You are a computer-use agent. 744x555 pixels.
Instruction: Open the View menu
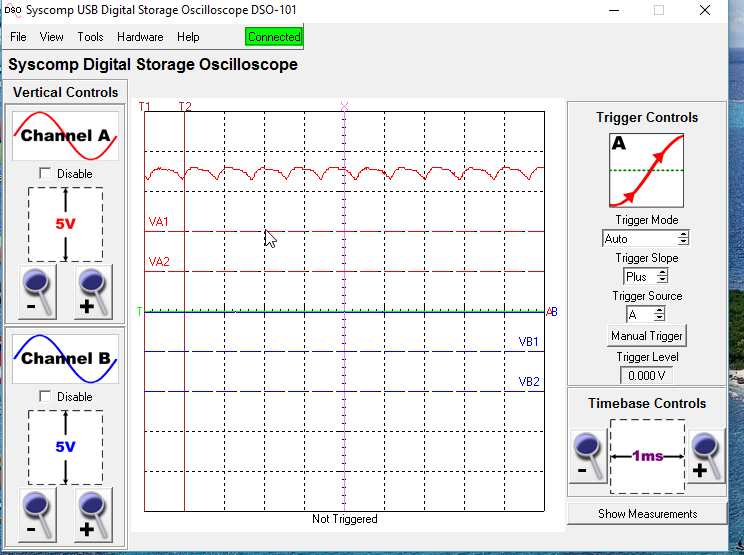click(51, 37)
